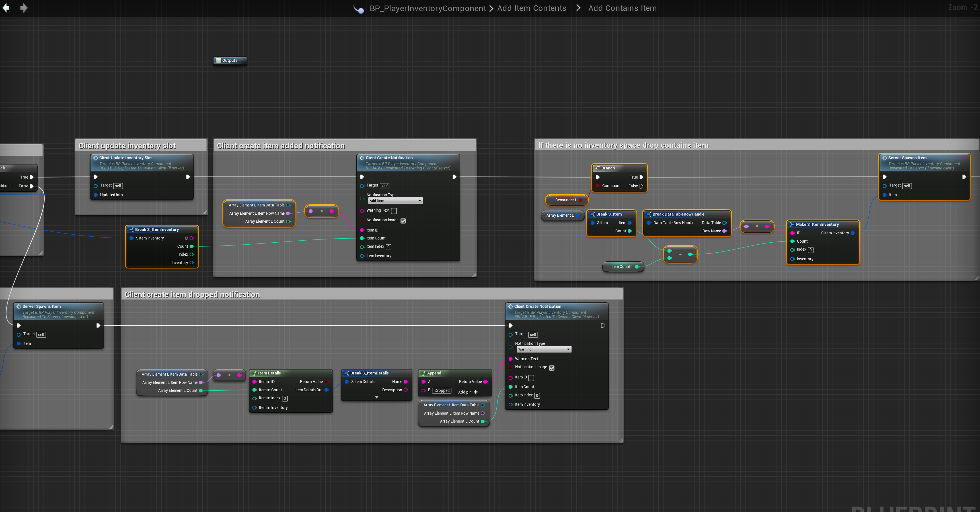980x512 pixels.
Task: Click the forward navigation arrow
Action: tap(24, 8)
